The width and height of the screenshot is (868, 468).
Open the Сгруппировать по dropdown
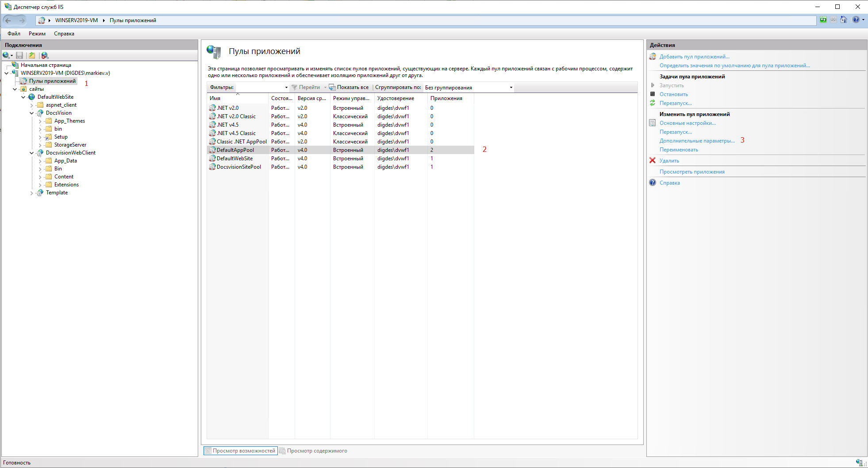point(511,87)
